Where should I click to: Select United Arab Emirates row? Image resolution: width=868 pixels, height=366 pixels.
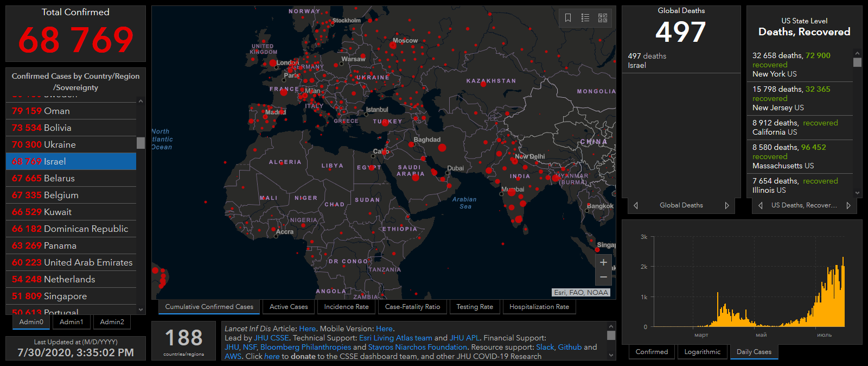click(71, 262)
